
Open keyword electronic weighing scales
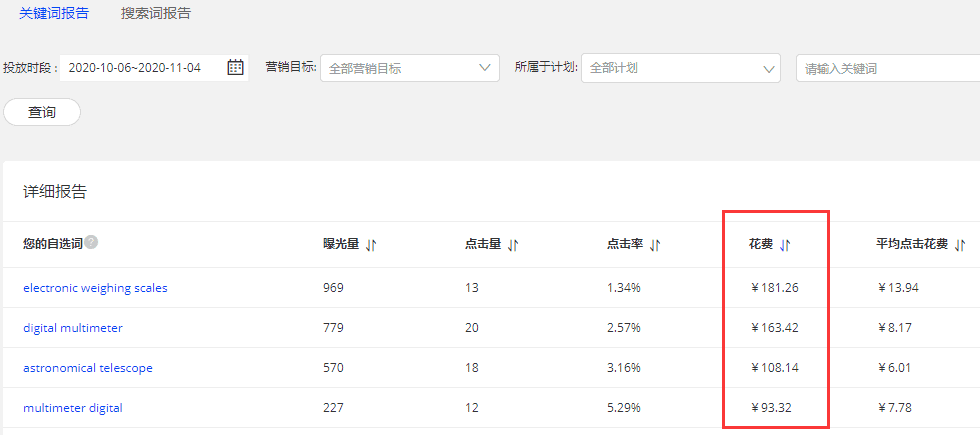(x=95, y=288)
